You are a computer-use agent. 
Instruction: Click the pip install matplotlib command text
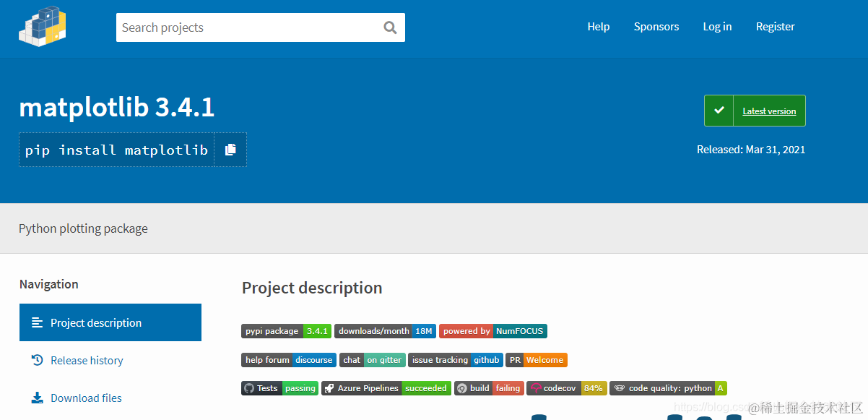click(x=116, y=150)
